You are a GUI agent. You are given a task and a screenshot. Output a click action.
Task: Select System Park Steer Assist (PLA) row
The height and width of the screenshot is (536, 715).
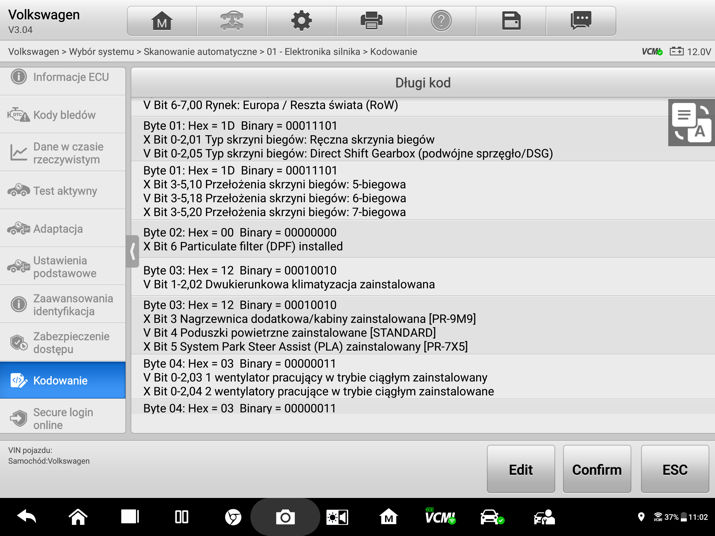(x=306, y=347)
